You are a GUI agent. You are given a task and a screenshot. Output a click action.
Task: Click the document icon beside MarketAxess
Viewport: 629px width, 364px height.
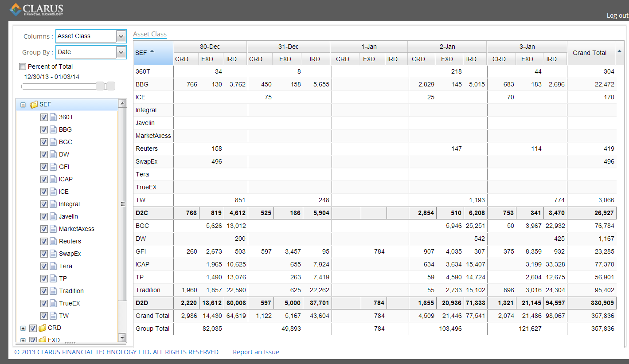click(x=53, y=229)
